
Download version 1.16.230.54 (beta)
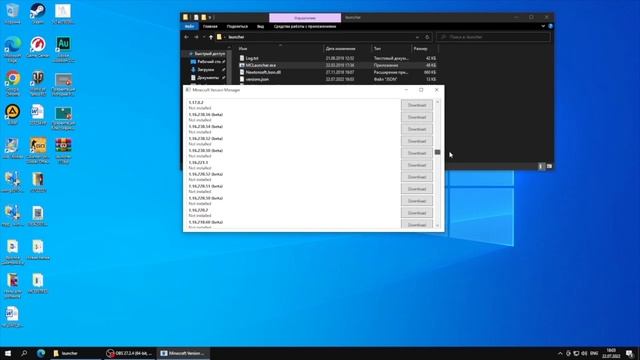[x=417, y=129]
